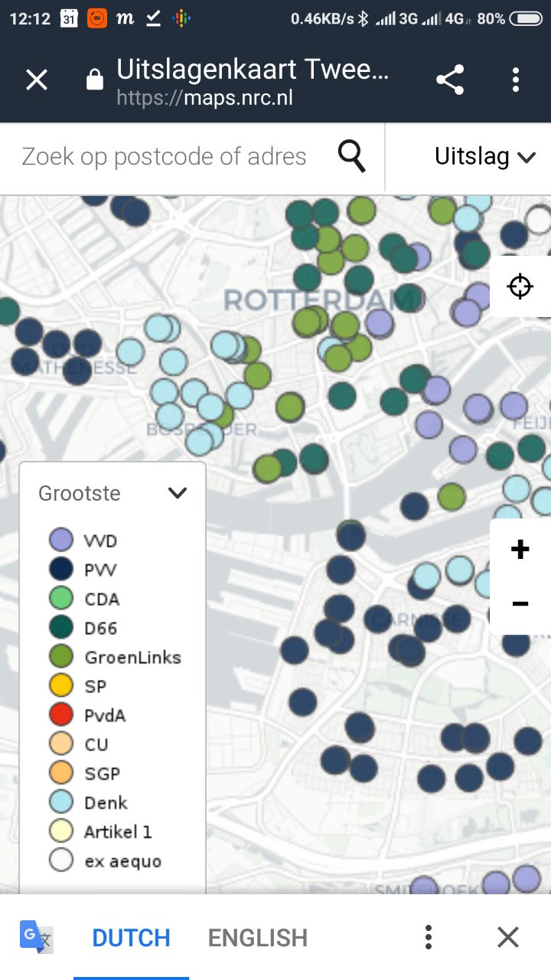
Task: Tap the padlock secure site icon
Action: click(95, 80)
